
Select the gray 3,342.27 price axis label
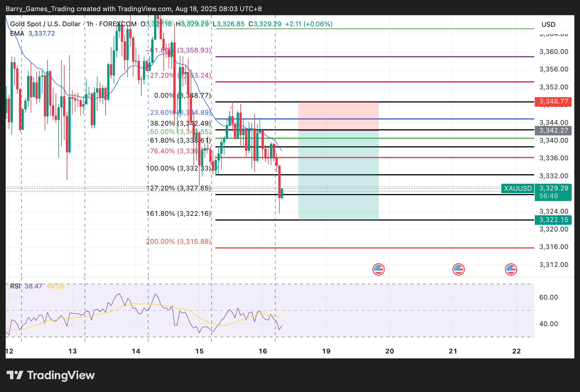(x=553, y=130)
